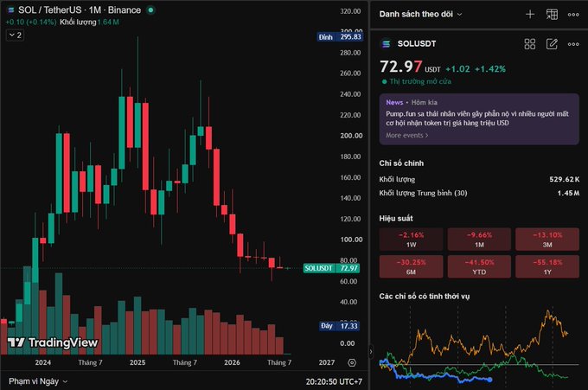
Task: Click the green market status dot
Action: point(150,10)
